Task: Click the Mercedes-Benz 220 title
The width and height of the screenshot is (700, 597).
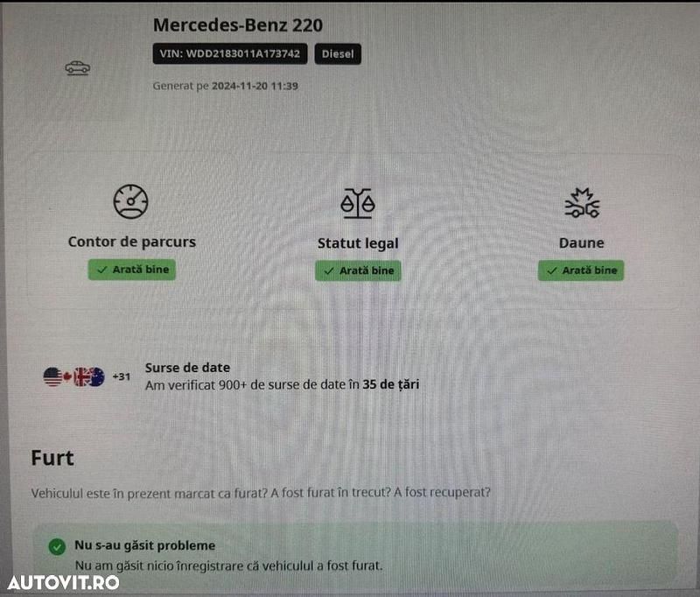Action: [238, 25]
